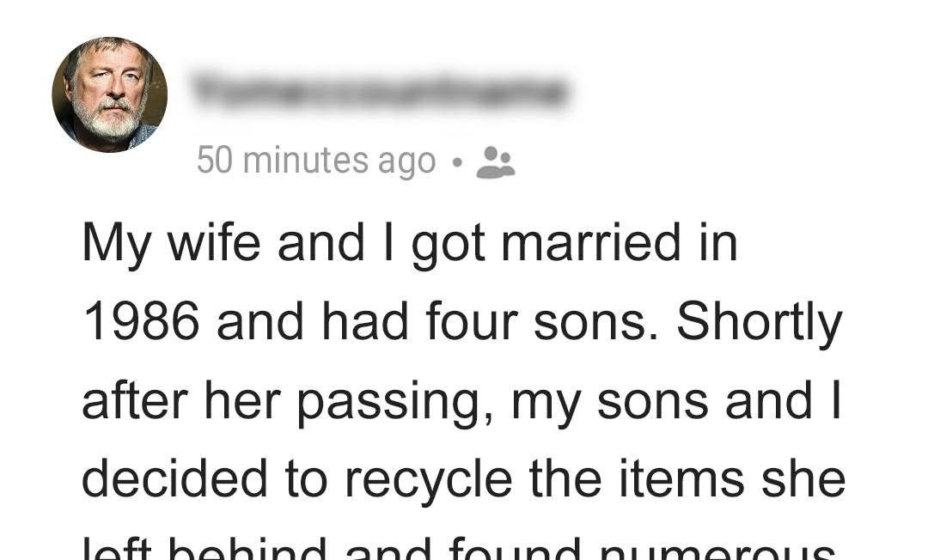The image size is (928, 560).
Task: Click the line 'after her passing, my sons and I'
Action: pyautogui.click(x=461, y=402)
